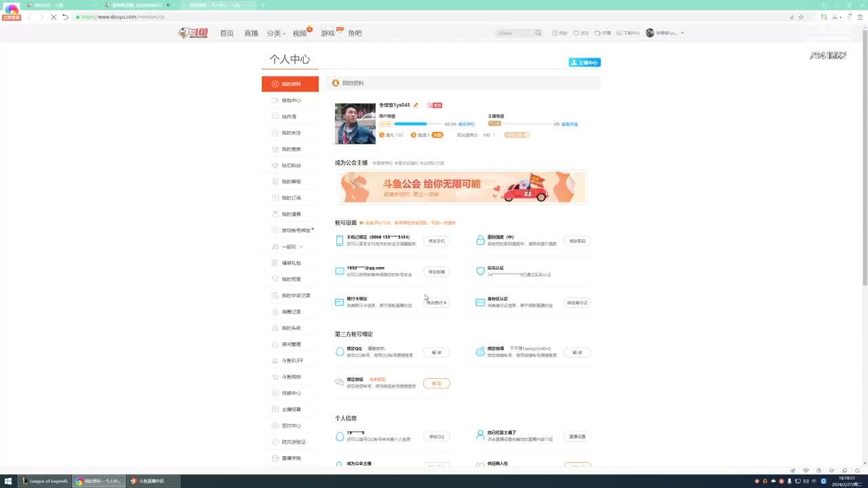
Task: Expand the 分类 category dropdown
Action: pos(275,33)
